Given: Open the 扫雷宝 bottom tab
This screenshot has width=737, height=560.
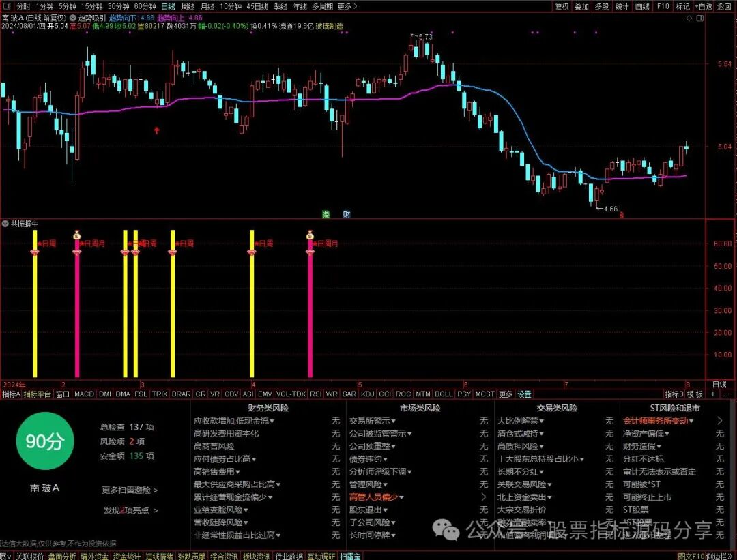Looking at the screenshot, I should point(350,556).
